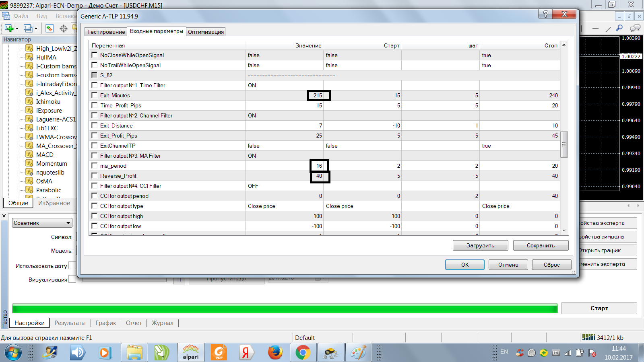644x362 pixels.
Task: Click the 'Открыть график' button behind dialog
Action: [607, 250]
